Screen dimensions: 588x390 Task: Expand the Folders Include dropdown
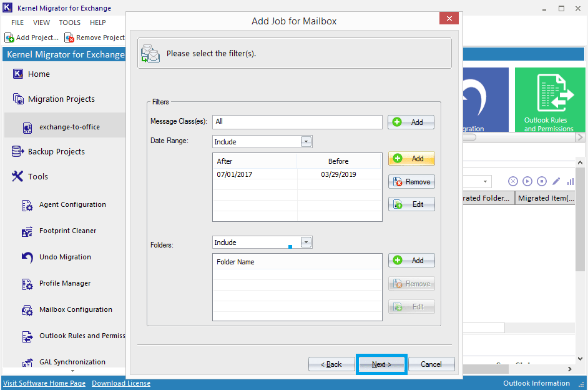(x=306, y=242)
